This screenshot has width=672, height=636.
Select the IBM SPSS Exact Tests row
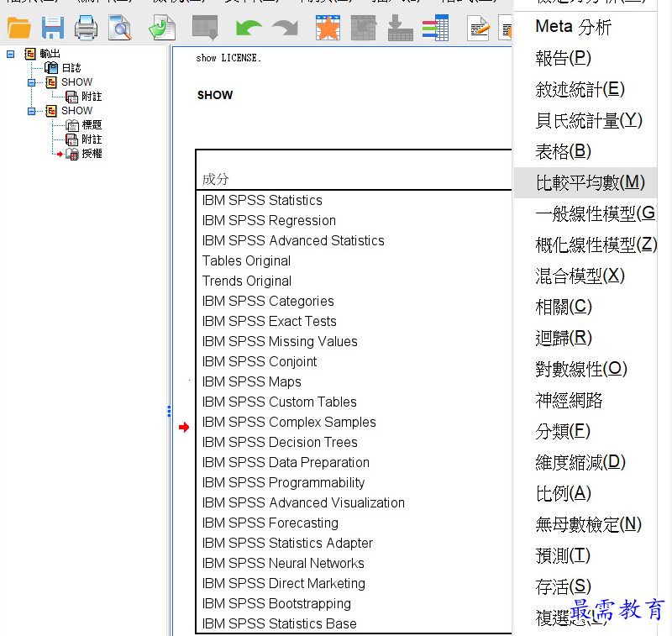click(x=269, y=321)
